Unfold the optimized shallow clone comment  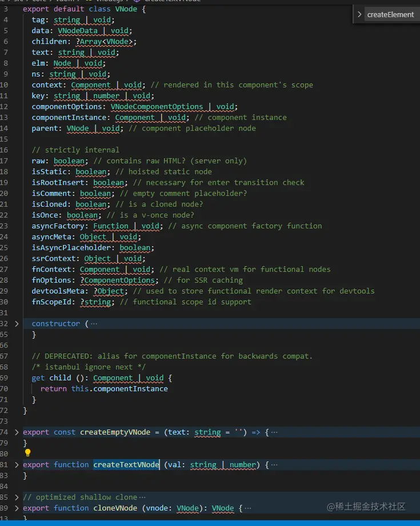(x=17, y=497)
